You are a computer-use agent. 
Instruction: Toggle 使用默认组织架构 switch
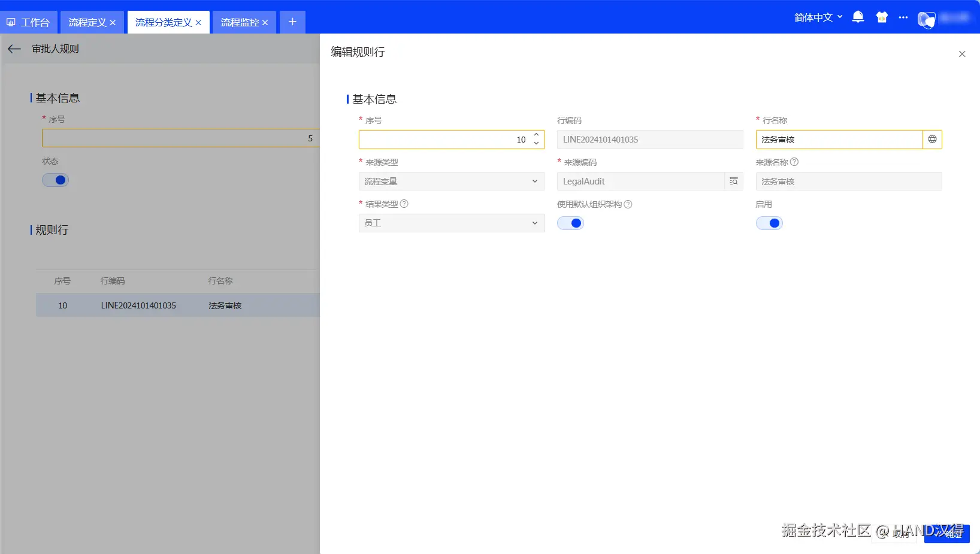[x=570, y=223]
